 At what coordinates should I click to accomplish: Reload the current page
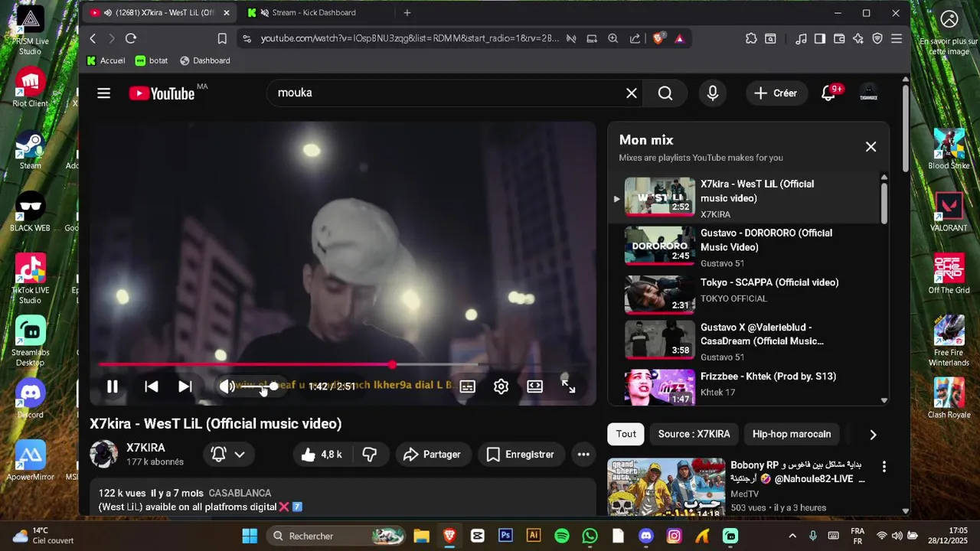click(x=131, y=38)
